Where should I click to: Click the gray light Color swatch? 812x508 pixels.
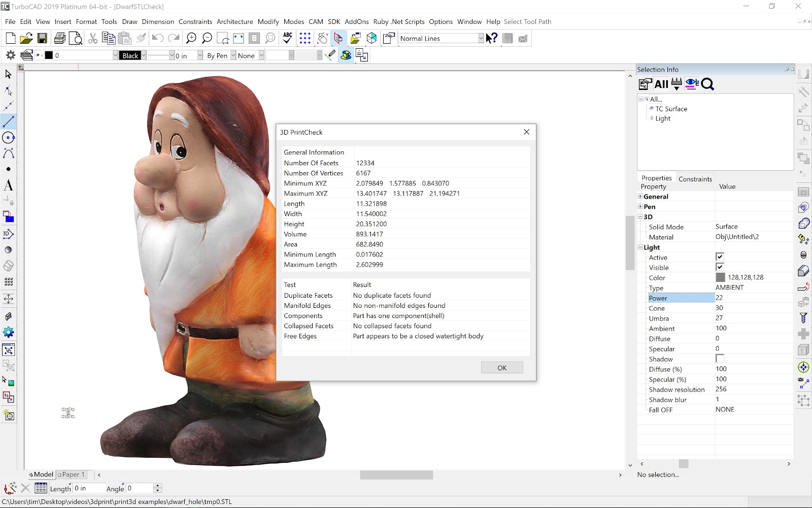pos(720,277)
